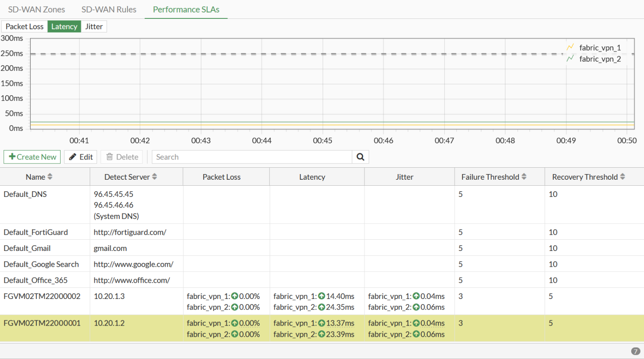Sort by Failure Threshold column arrows
Screen dimensions: 644x359
point(524,177)
